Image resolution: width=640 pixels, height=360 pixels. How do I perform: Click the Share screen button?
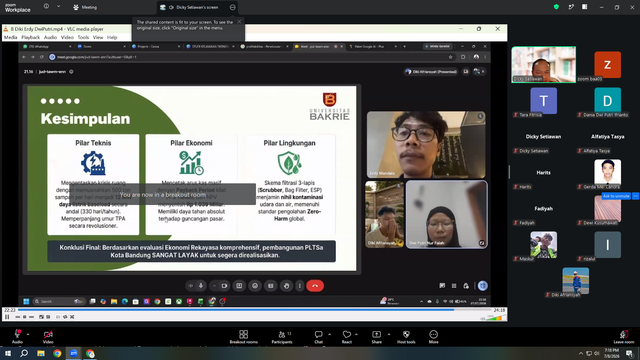pos(376,337)
